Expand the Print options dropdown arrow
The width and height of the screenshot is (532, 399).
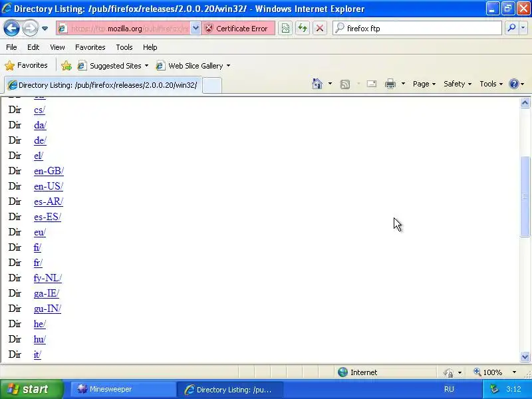403,84
